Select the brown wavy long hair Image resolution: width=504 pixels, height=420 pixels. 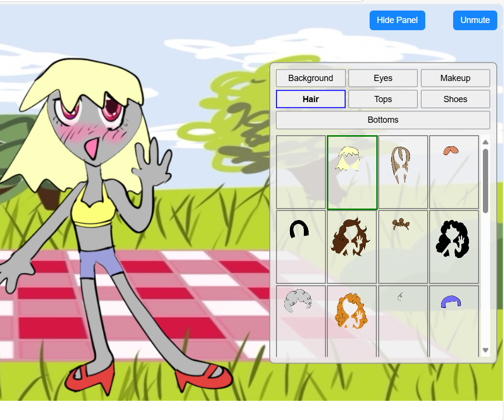(352, 247)
